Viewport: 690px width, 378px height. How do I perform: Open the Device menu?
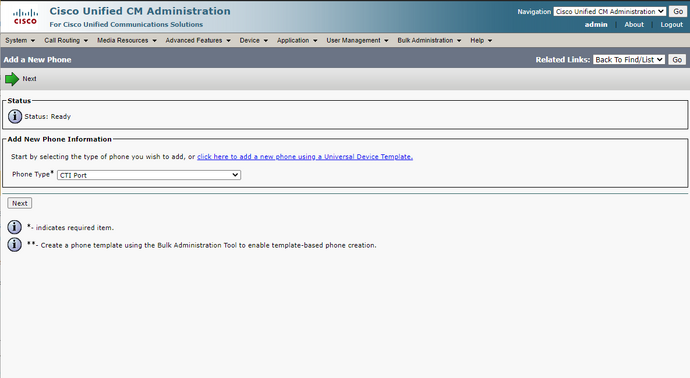coord(253,40)
